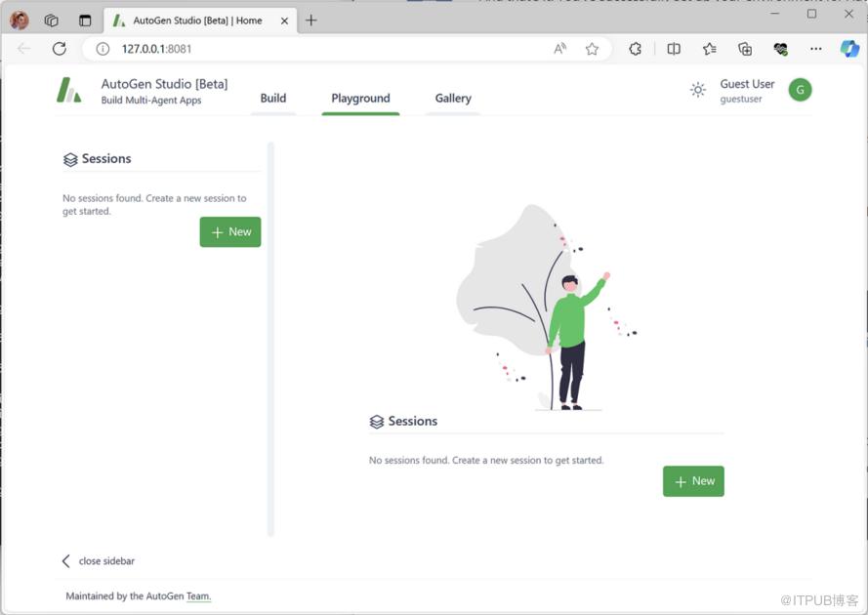Switch to the Playground tab
The image size is (868, 615).
(x=360, y=99)
